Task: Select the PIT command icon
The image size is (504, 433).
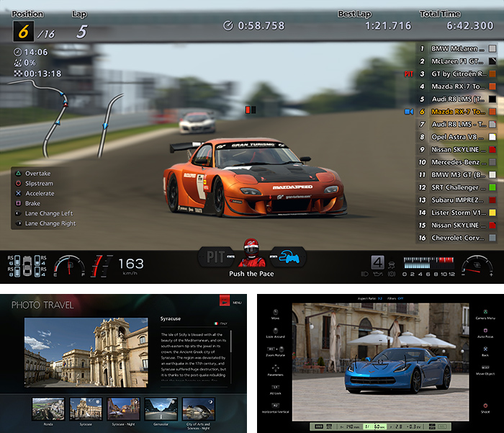Action: (x=216, y=257)
